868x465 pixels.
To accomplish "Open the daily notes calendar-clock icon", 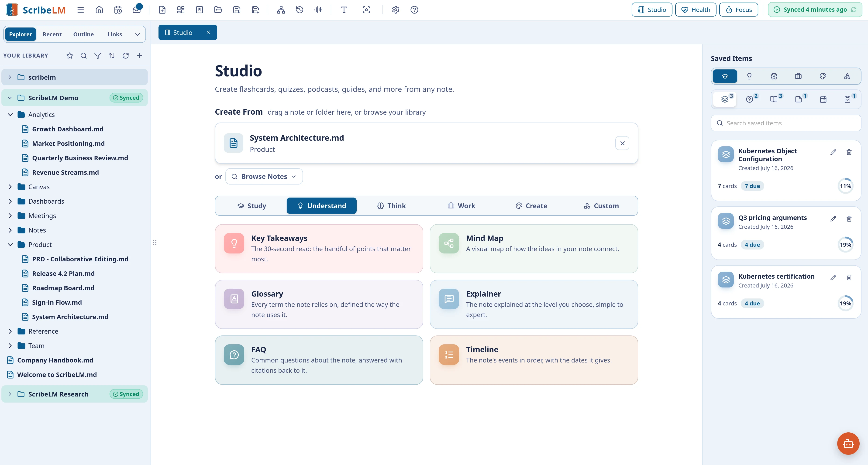I will tap(118, 10).
